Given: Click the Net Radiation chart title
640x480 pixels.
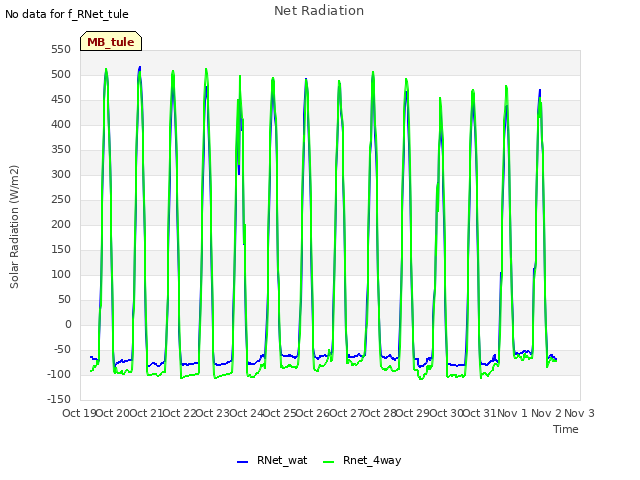Looking at the screenshot, I should (x=319, y=11).
